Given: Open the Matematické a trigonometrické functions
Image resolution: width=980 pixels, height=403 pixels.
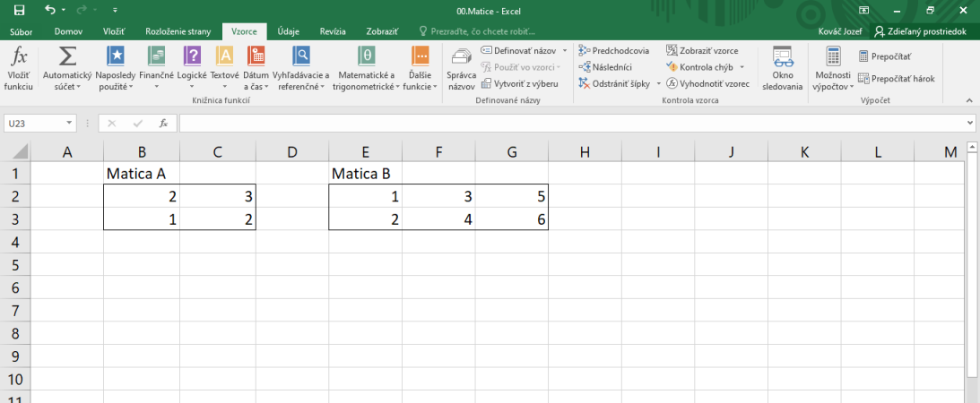Looking at the screenshot, I should [365, 56].
